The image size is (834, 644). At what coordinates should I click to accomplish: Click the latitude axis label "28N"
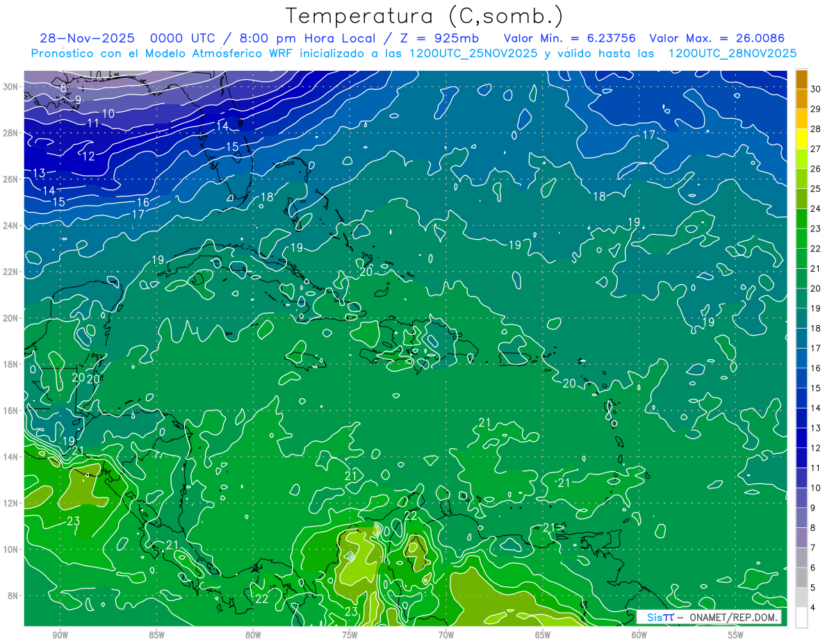click(x=12, y=133)
